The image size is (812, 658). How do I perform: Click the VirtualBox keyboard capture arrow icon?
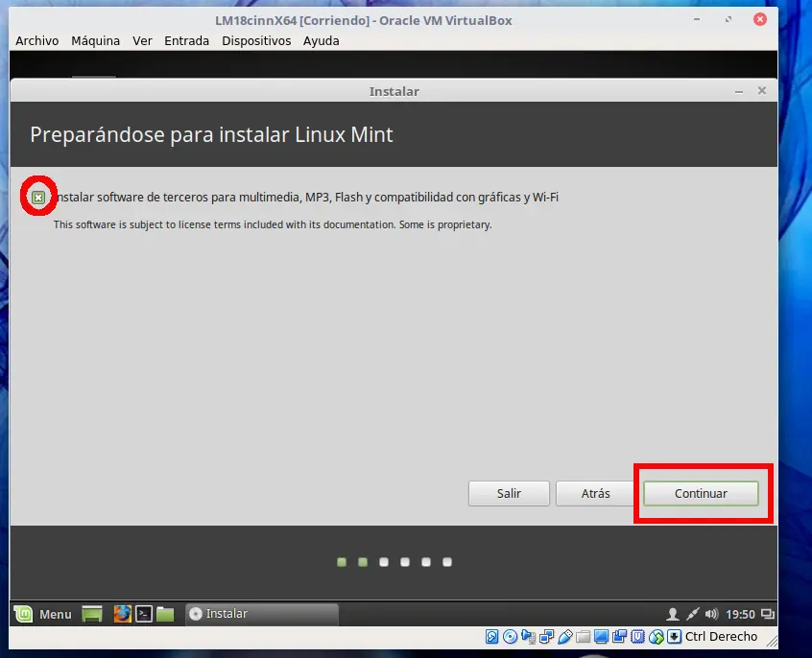[x=674, y=637]
